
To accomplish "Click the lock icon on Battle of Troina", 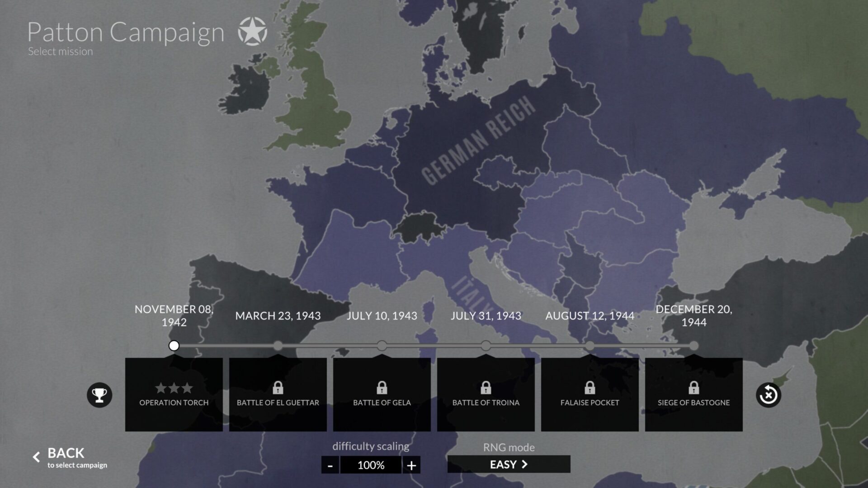I will pyautogui.click(x=486, y=387).
